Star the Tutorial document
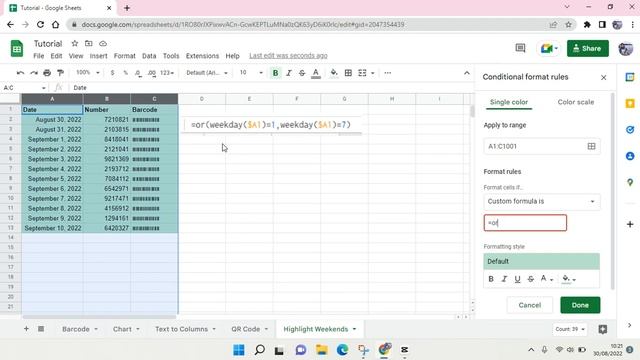Screen dimensions: 640x360 [x=74, y=43]
